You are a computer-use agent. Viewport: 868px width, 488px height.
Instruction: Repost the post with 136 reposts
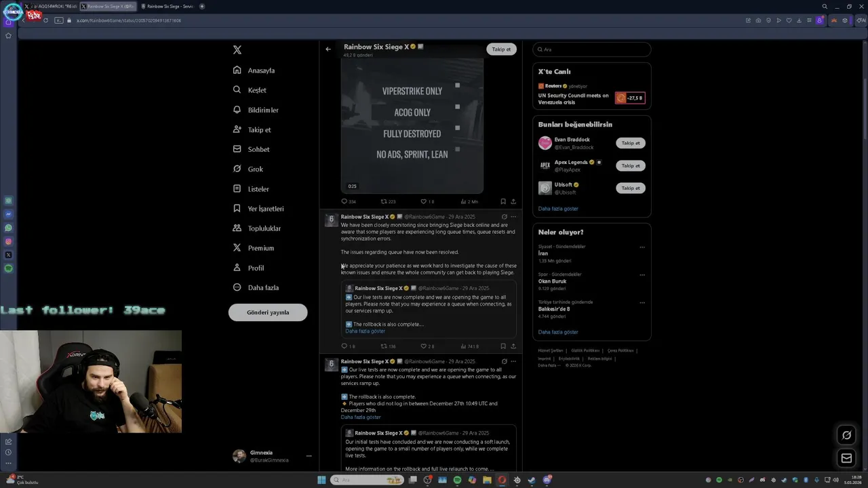click(388, 346)
